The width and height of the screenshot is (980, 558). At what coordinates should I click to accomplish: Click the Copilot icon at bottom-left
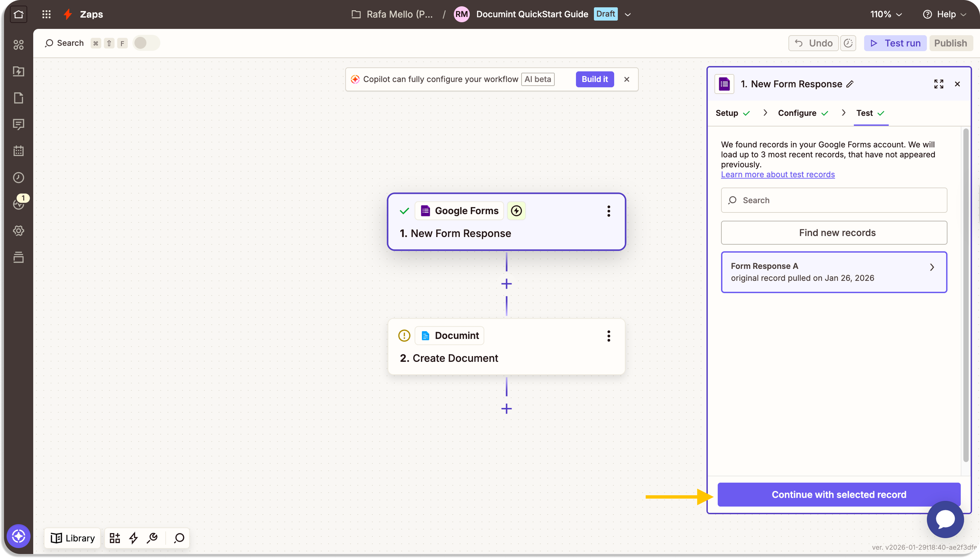click(18, 536)
